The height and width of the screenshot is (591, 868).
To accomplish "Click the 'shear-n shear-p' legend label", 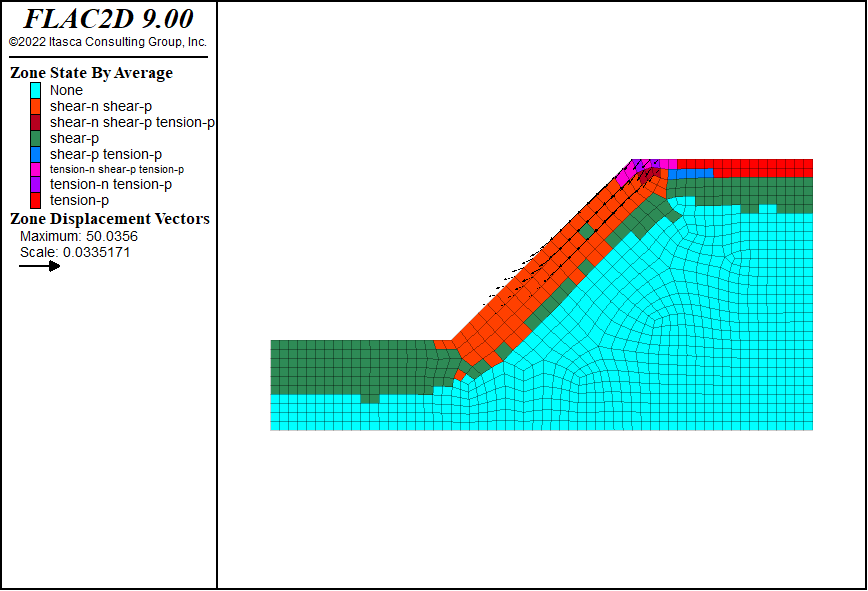I will (x=101, y=106).
